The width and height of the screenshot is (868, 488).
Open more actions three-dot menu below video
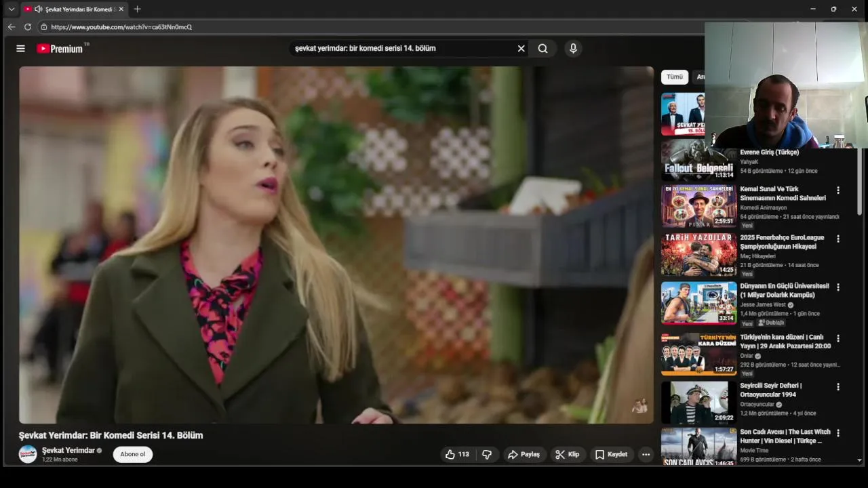click(x=646, y=454)
